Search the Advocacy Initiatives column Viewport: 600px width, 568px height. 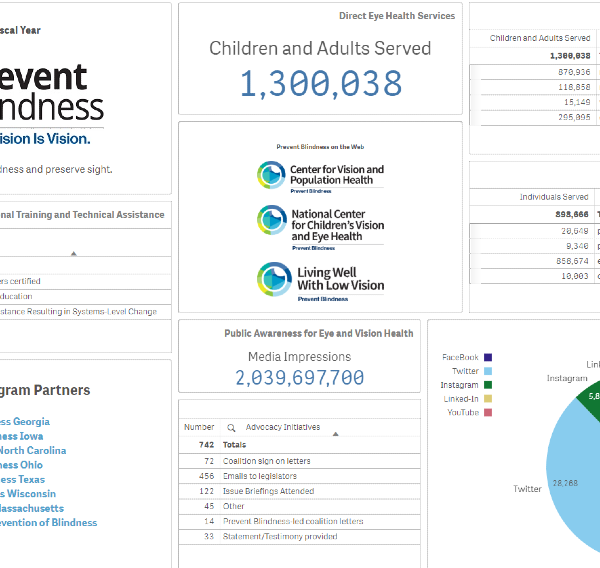(231, 428)
